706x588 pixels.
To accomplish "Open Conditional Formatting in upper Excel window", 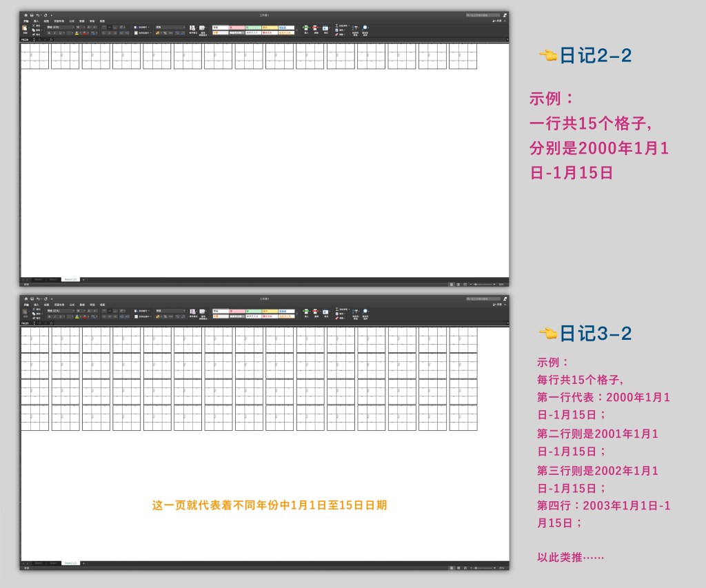I will click(x=193, y=29).
